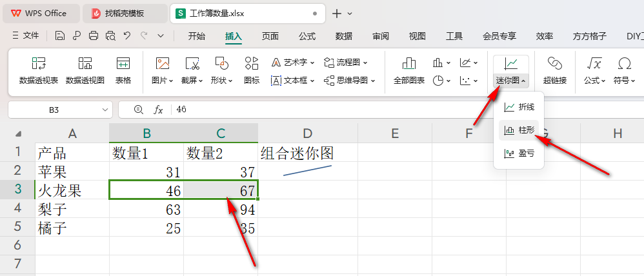Viewport: 644px width, 276px height.
Task: Click the select-all corner triangle
Action: pyautogui.click(x=18, y=133)
